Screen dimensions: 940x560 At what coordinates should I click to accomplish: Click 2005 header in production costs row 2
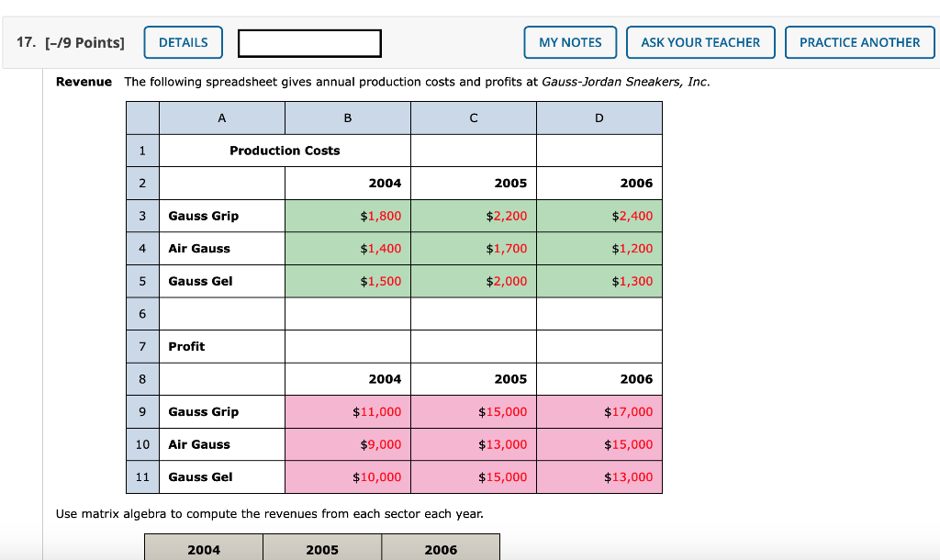click(x=474, y=183)
